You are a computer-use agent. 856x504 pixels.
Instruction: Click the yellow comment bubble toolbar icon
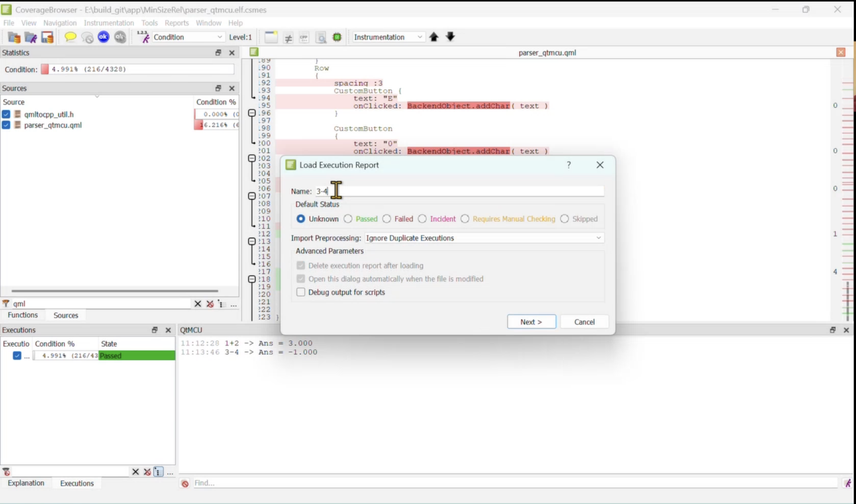pyautogui.click(x=70, y=37)
